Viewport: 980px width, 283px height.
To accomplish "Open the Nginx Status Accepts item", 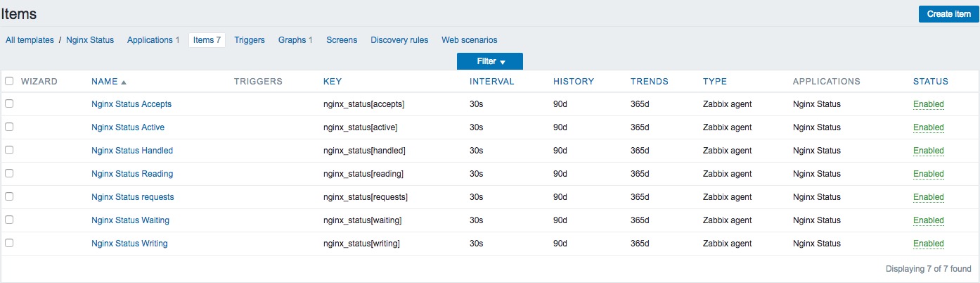I will [131, 104].
